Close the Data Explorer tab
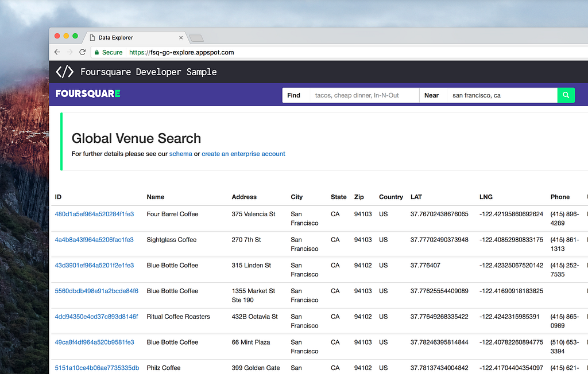Viewport: 588px width, 374px height. (181, 38)
